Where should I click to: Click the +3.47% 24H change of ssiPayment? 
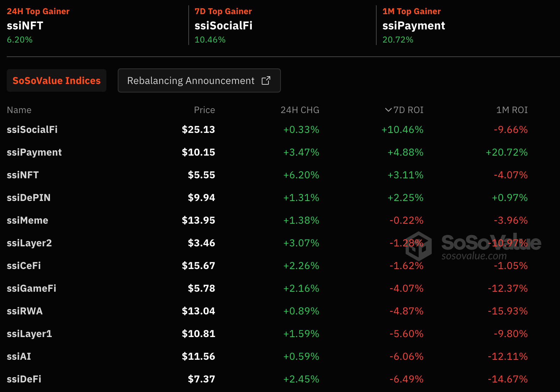click(x=301, y=152)
